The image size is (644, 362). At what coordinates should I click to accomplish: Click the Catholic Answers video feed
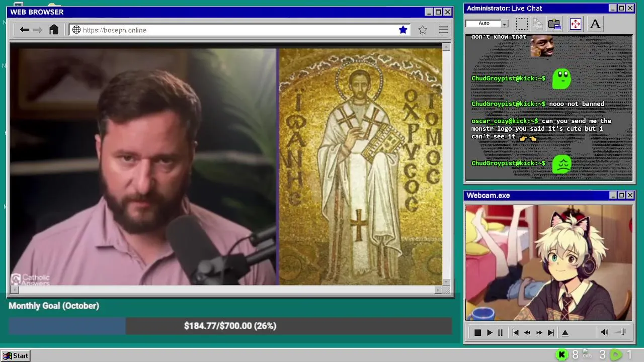click(143, 166)
